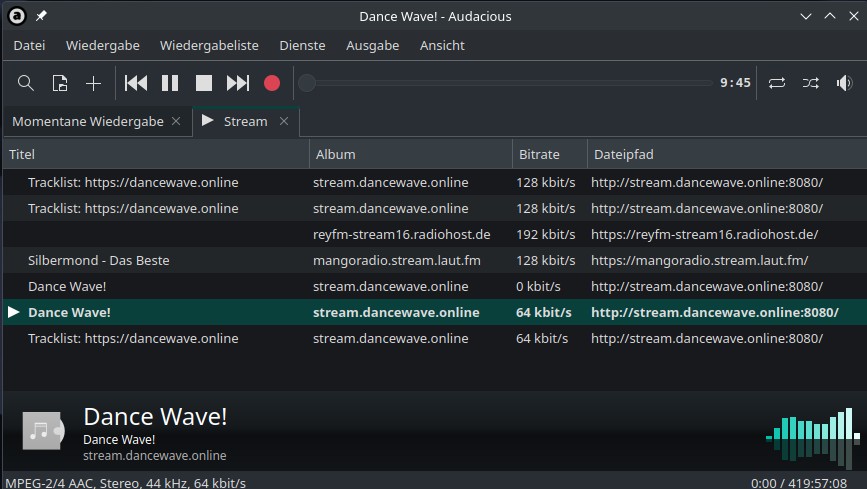Stop the playback
Screen dimensions: 867x489
click(x=203, y=84)
